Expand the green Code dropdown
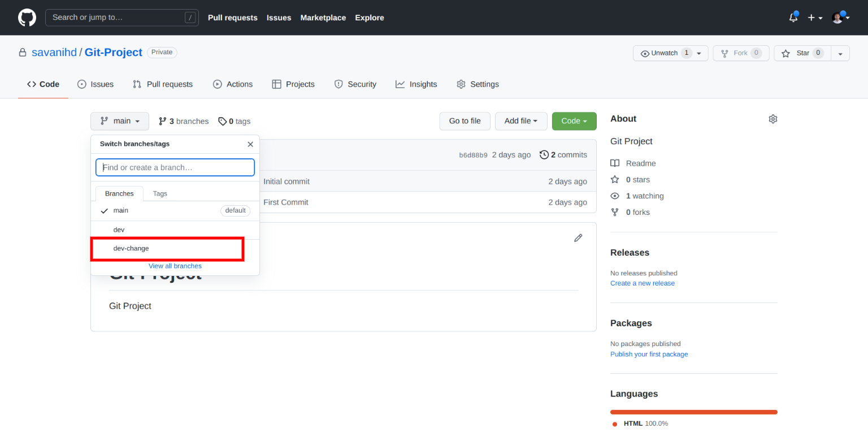The image size is (868, 432). coord(574,121)
